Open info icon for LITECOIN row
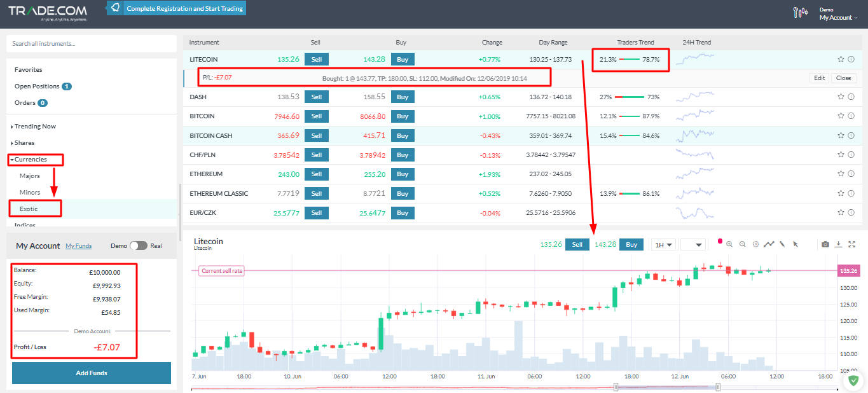Screen dimensions: 868x393 (x=851, y=59)
